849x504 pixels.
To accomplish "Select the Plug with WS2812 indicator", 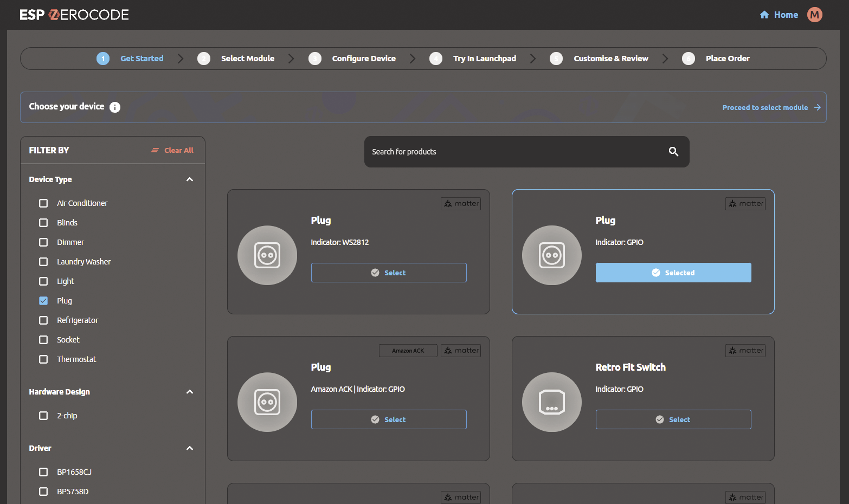I will coord(389,273).
